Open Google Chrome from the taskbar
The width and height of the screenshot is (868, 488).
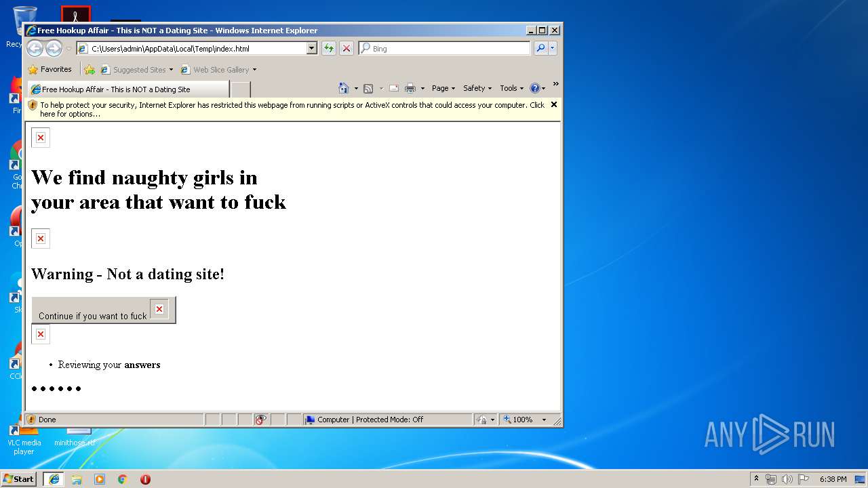tap(123, 479)
